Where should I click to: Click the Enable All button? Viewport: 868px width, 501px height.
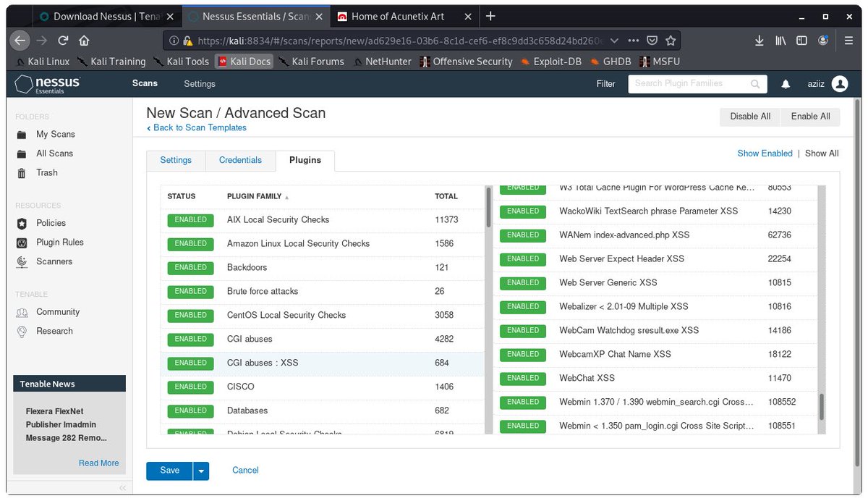(x=810, y=117)
